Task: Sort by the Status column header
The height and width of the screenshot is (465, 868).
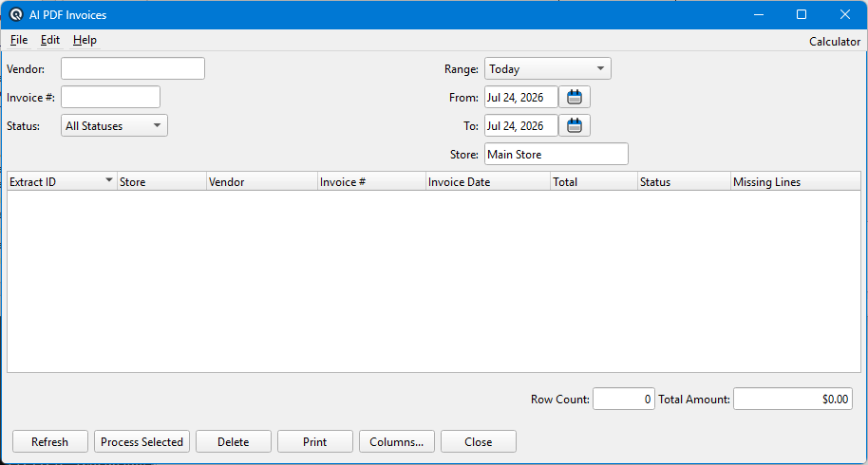Action: tap(684, 181)
